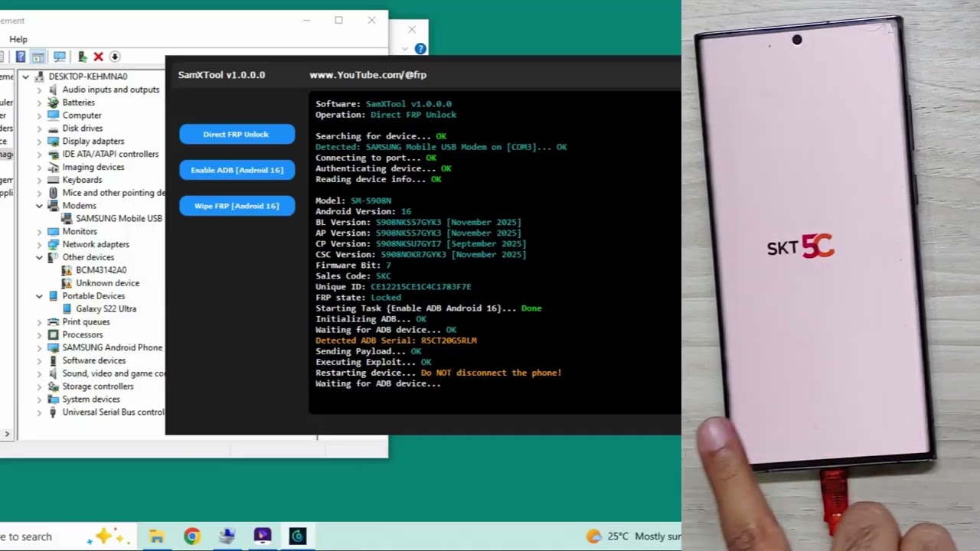980x551 pixels.
Task: Expand the System devices node
Action: (x=39, y=399)
